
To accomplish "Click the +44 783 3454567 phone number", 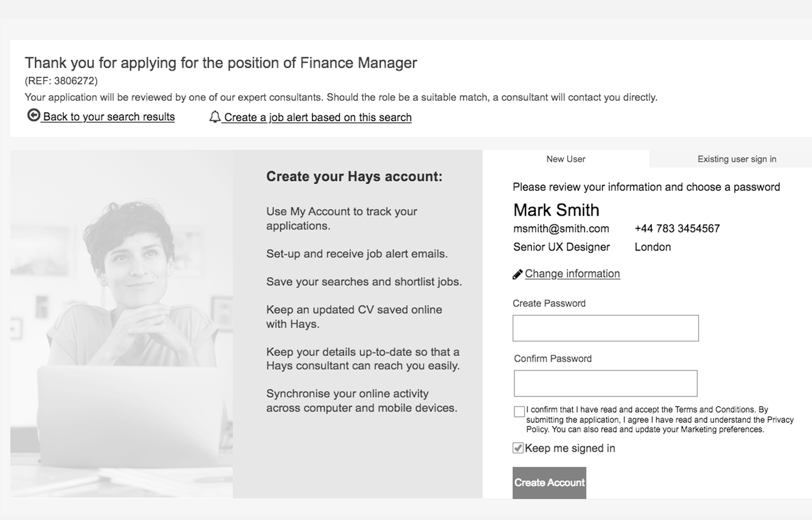I will point(677,228).
